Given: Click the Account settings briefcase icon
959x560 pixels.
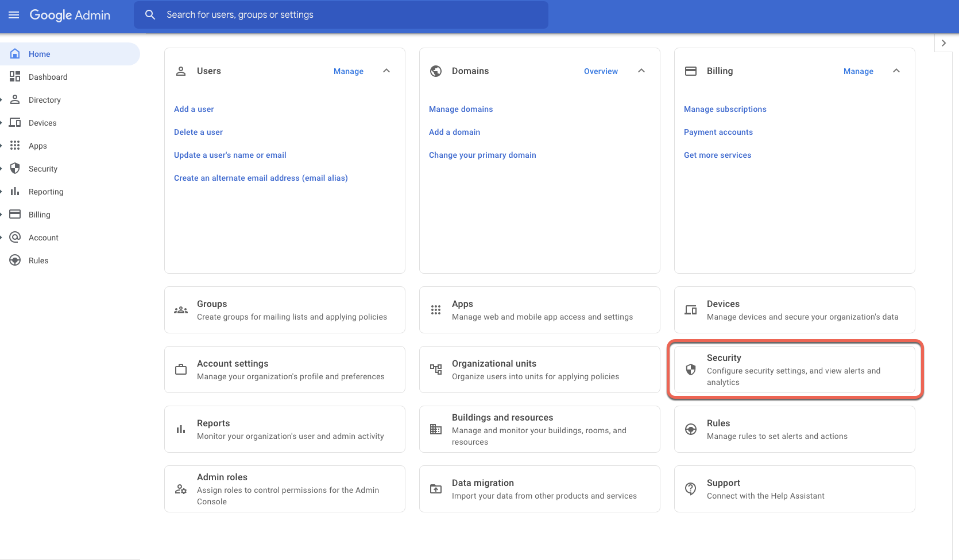Looking at the screenshot, I should pos(181,370).
